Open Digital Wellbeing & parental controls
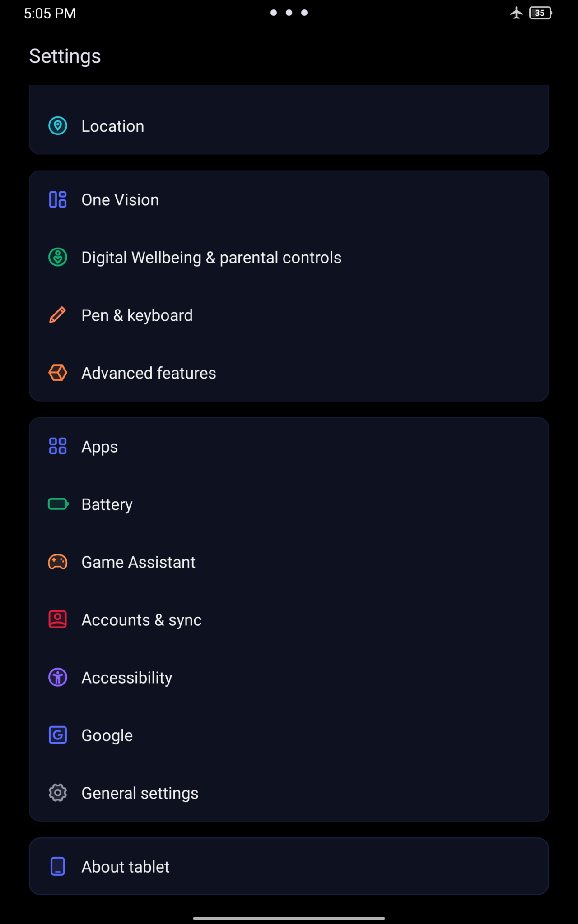 tap(211, 258)
